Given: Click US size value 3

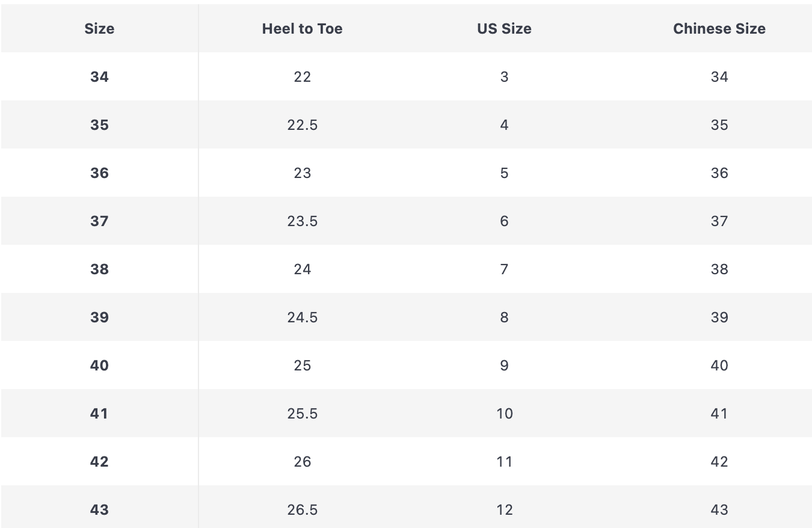Looking at the screenshot, I should pyautogui.click(x=504, y=76).
